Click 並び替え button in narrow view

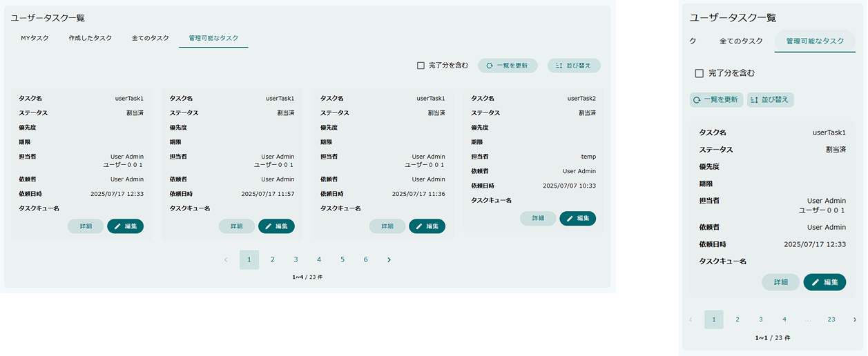click(x=771, y=100)
